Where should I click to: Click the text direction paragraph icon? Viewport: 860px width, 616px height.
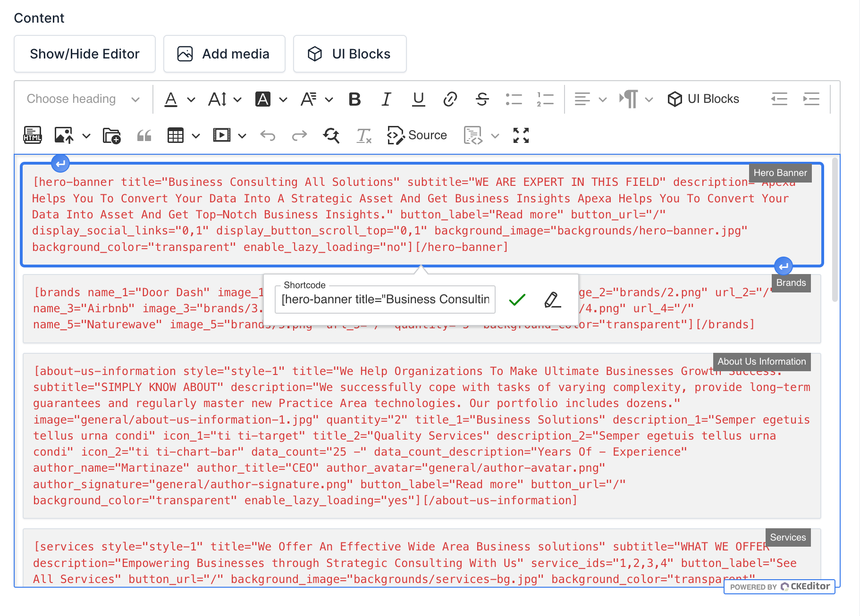pyautogui.click(x=629, y=99)
